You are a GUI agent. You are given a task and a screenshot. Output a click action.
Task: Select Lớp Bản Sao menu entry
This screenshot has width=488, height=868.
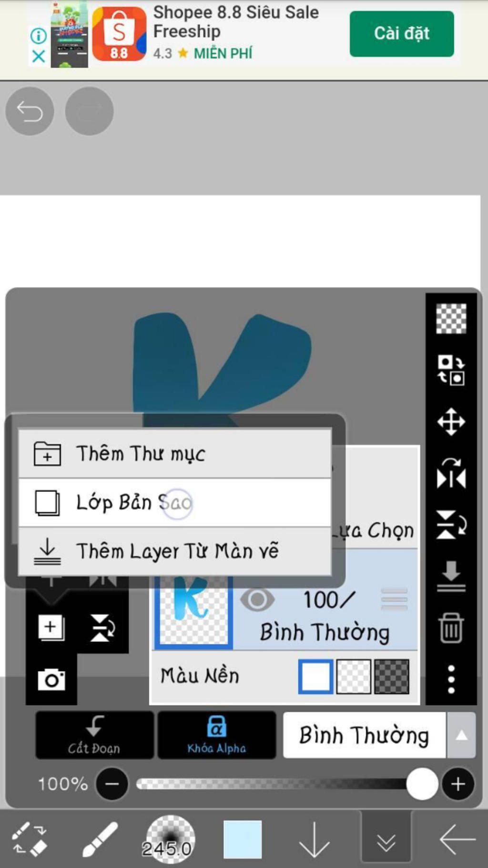pyautogui.click(x=175, y=502)
